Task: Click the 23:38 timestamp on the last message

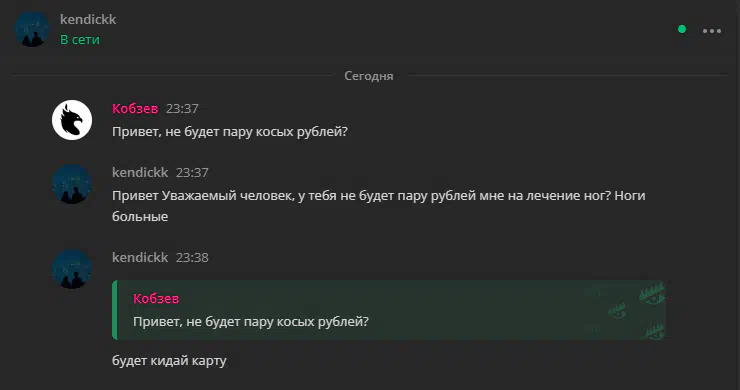Action: coord(192,257)
